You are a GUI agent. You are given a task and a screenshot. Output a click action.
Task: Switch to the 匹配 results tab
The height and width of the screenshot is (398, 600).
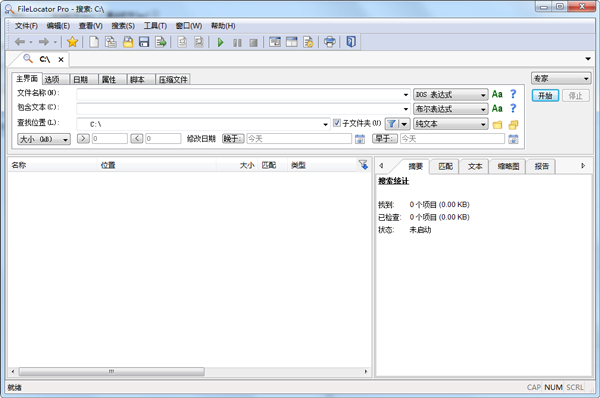pyautogui.click(x=445, y=166)
